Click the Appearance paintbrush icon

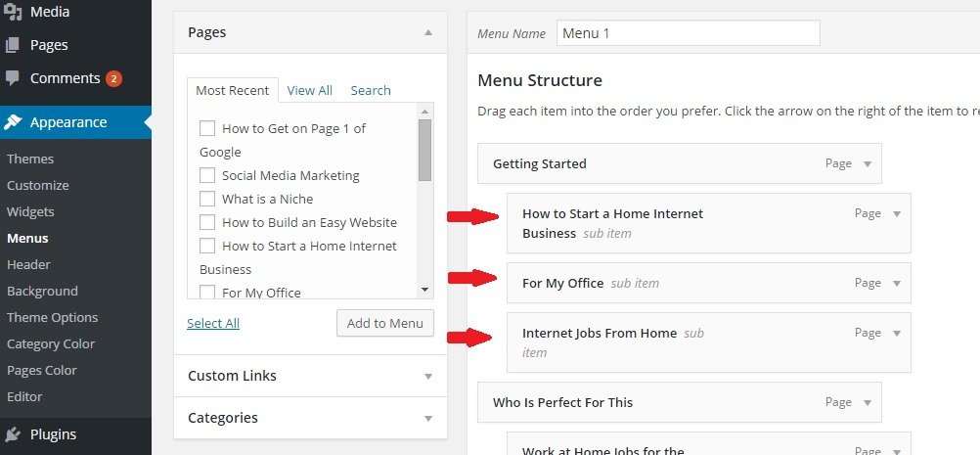[13, 122]
